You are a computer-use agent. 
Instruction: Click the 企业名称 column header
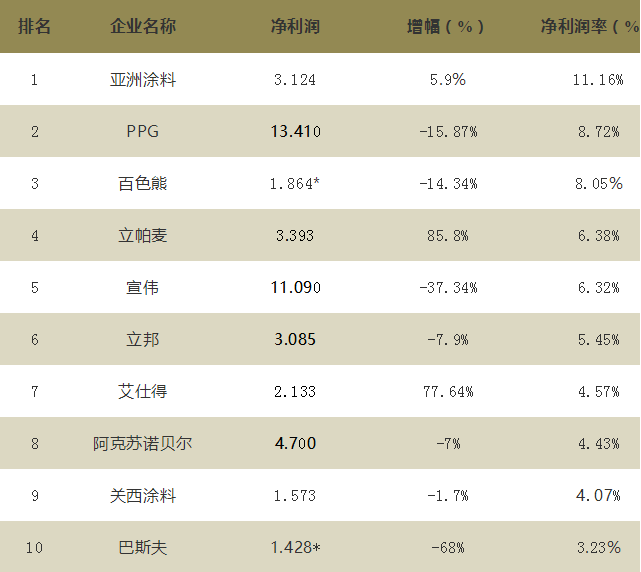[142, 27]
